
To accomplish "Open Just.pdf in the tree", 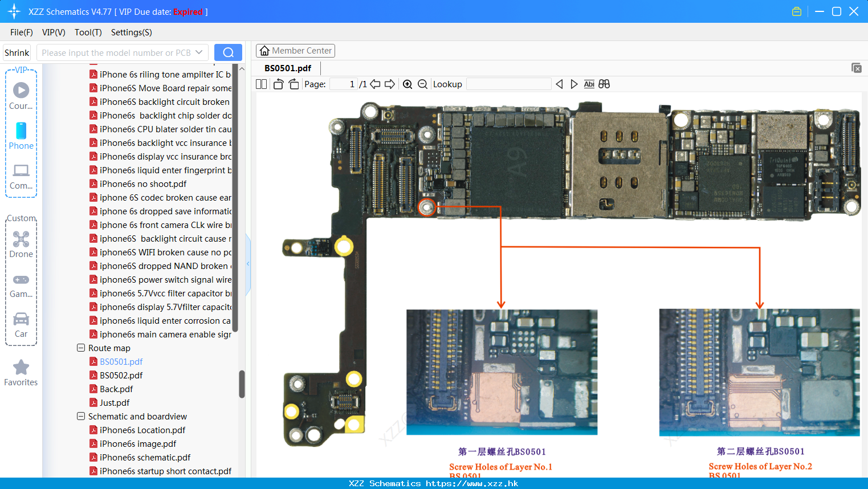I will click(x=115, y=402).
